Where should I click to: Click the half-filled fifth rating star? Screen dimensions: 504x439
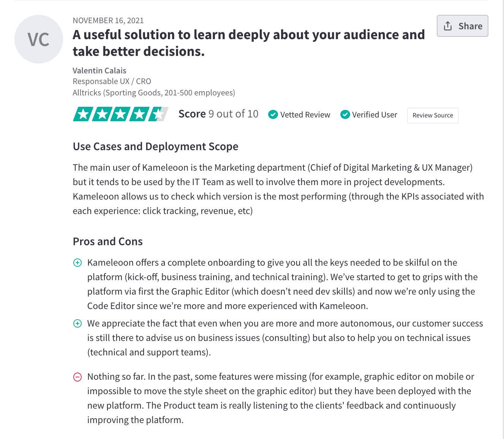(x=158, y=114)
